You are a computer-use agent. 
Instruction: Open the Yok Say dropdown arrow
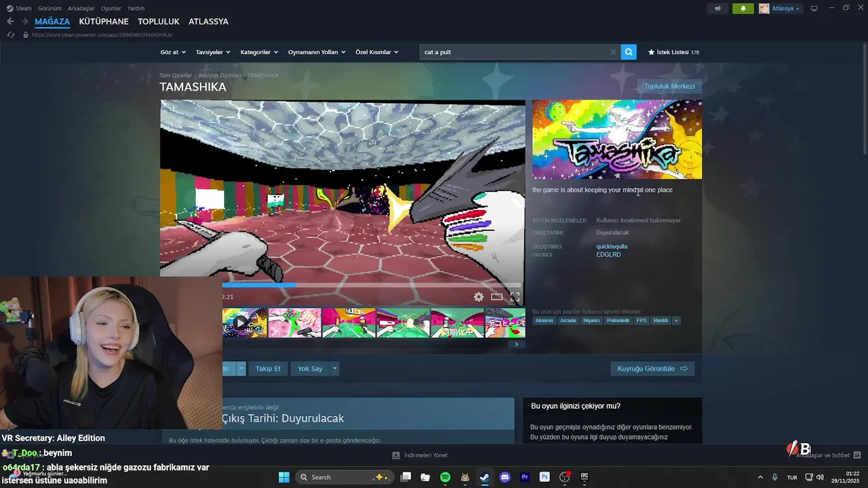[334, 369]
